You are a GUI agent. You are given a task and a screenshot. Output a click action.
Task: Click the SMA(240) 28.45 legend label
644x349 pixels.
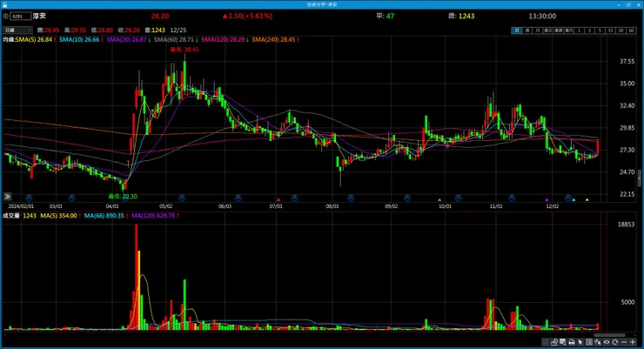coord(273,39)
